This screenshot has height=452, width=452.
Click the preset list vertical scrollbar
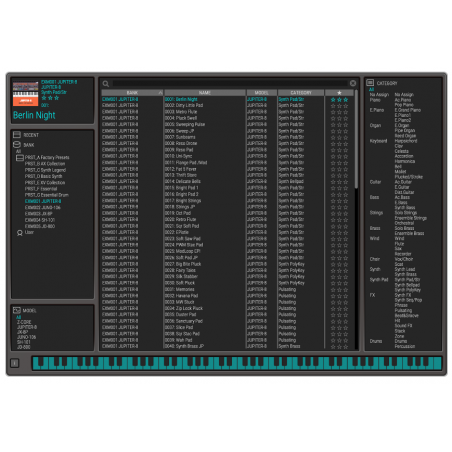click(x=356, y=140)
